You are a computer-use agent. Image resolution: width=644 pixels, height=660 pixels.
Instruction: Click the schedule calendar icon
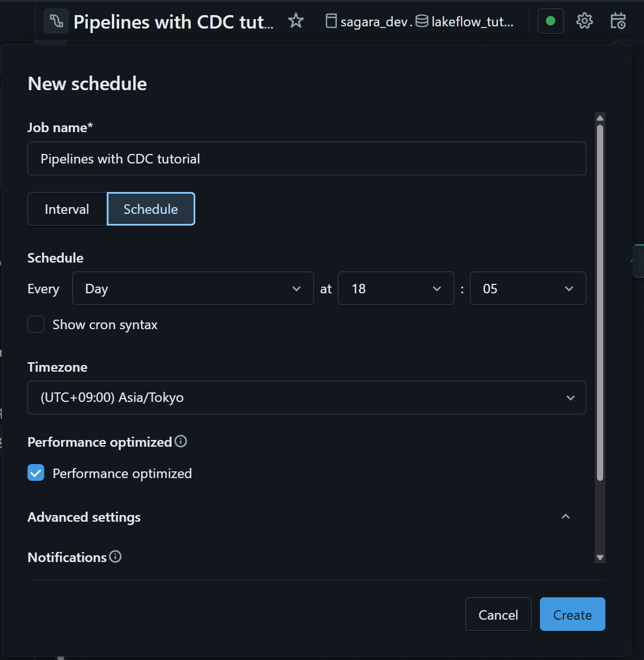(x=618, y=21)
